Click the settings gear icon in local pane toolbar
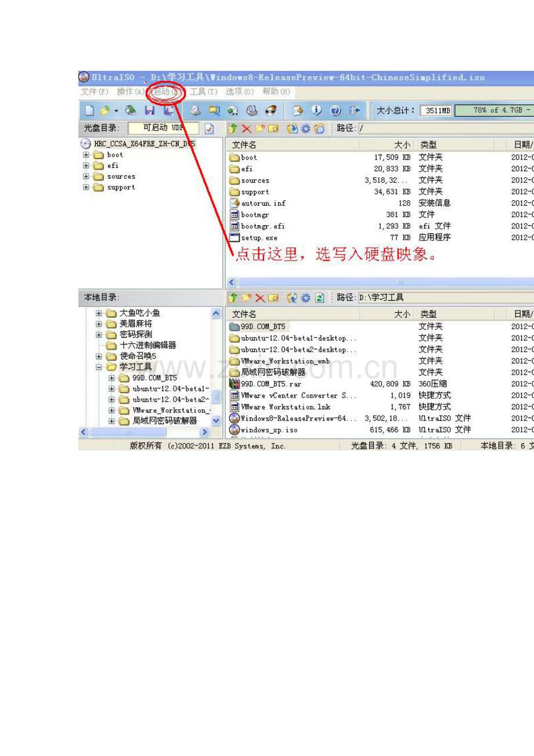Image resolution: width=534 pixels, height=756 pixels. pyautogui.click(x=306, y=298)
